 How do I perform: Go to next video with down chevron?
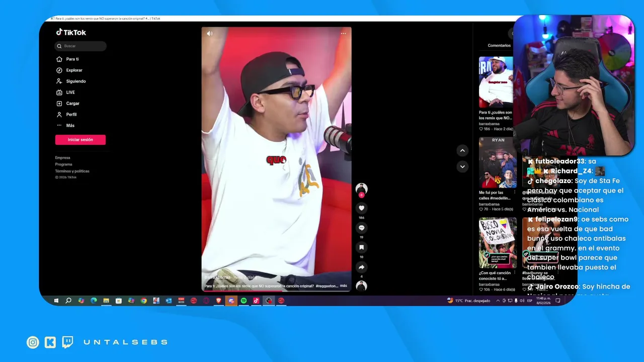(x=462, y=166)
